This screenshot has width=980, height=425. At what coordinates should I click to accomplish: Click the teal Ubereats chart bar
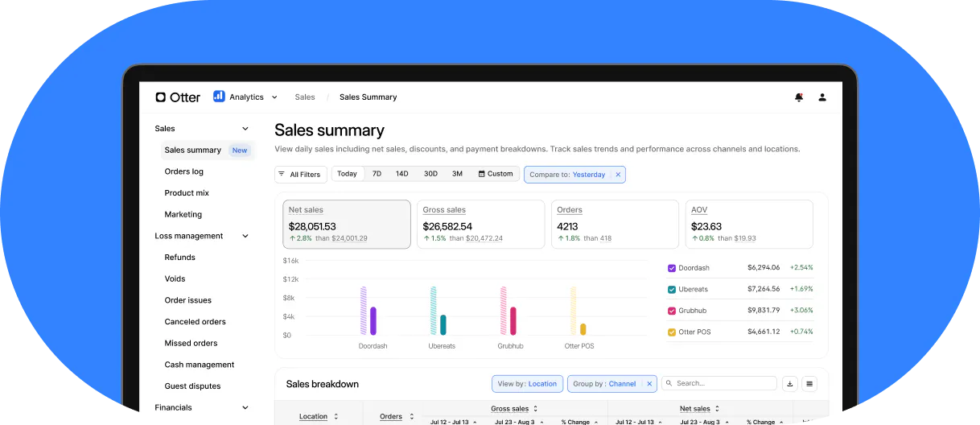point(443,324)
